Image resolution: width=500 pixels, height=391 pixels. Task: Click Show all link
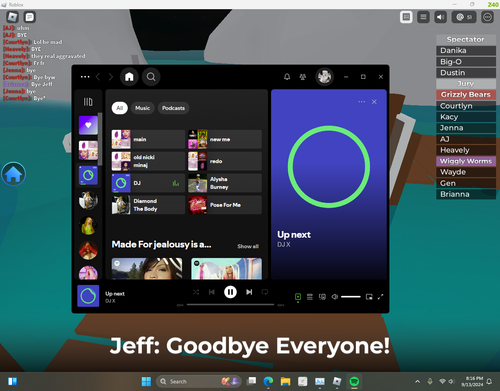248,246
